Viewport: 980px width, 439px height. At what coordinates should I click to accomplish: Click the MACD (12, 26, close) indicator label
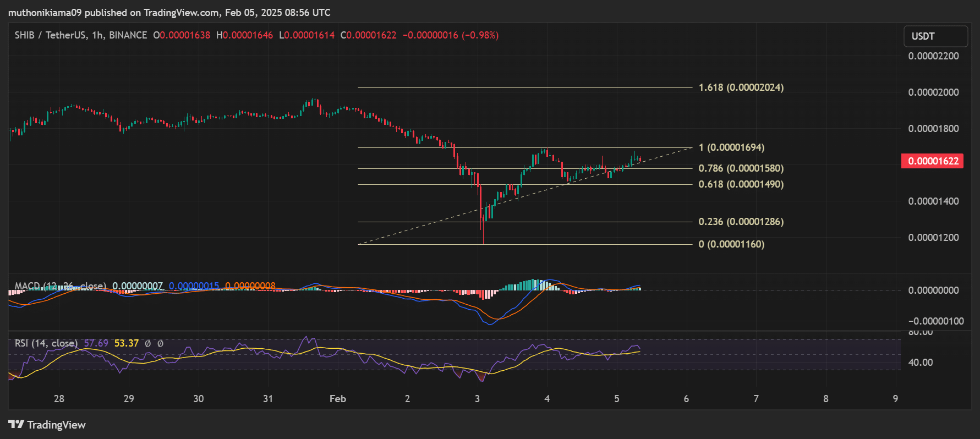point(61,286)
